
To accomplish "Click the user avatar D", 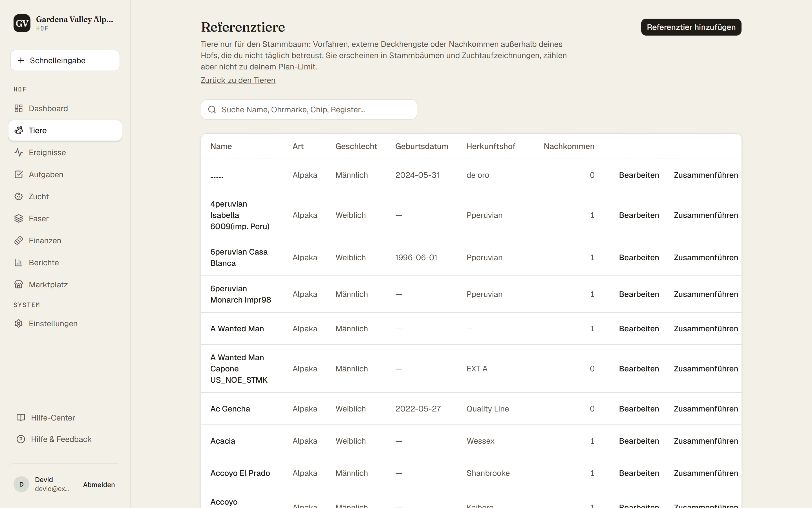I will tap(21, 484).
